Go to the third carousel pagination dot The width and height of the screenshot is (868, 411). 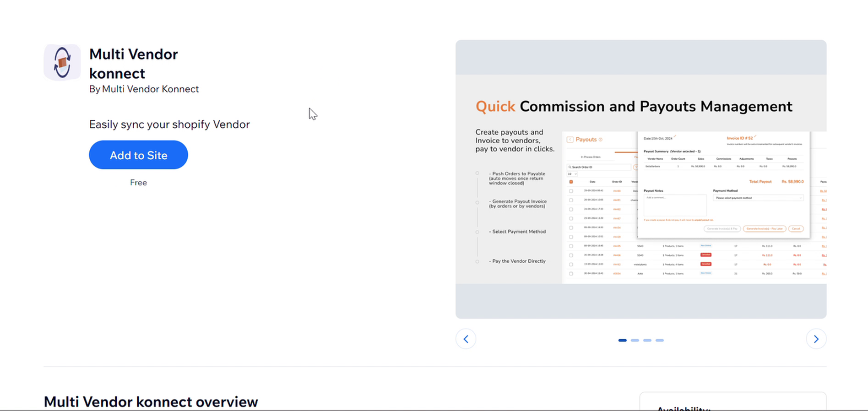[x=647, y=341]
